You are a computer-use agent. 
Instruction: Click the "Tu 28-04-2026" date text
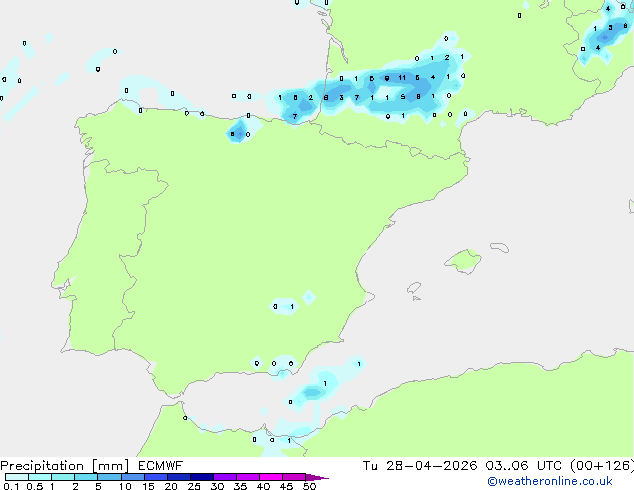point(420,465)
